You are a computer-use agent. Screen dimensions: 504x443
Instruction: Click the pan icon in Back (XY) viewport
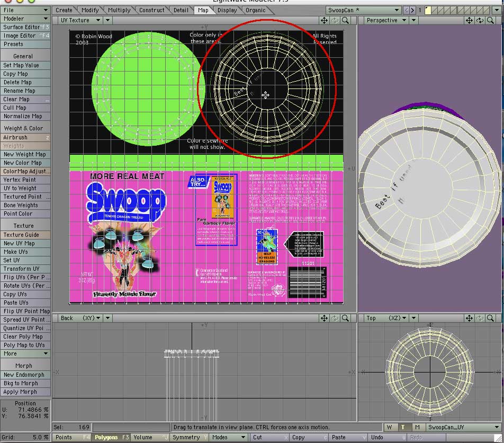(324, 318)
